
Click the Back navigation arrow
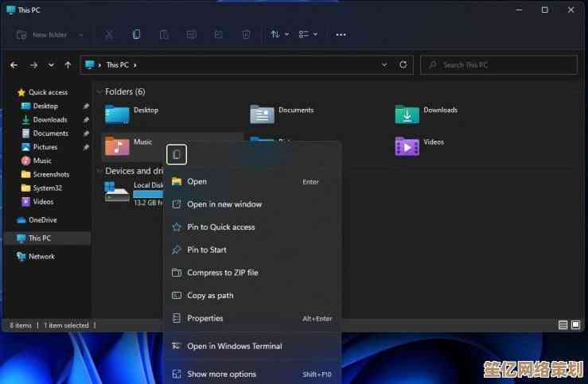(x=14, y=65)
